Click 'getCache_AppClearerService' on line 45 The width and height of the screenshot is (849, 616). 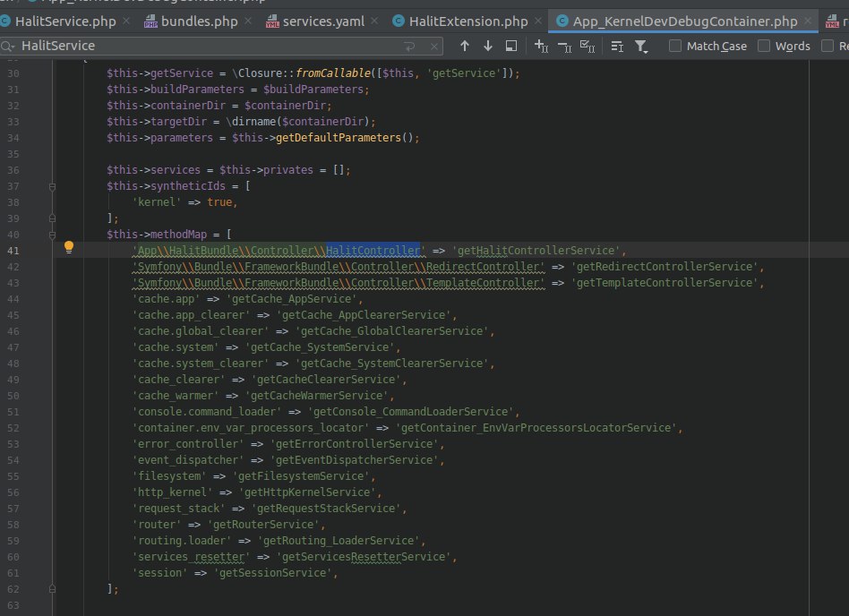click(x=364, y=315)
